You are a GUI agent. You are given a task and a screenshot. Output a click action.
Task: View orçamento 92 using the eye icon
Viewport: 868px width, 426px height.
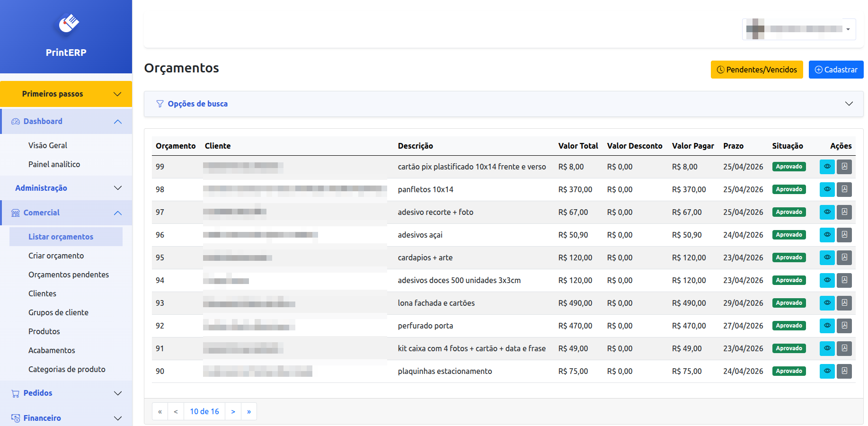point(827,326)
